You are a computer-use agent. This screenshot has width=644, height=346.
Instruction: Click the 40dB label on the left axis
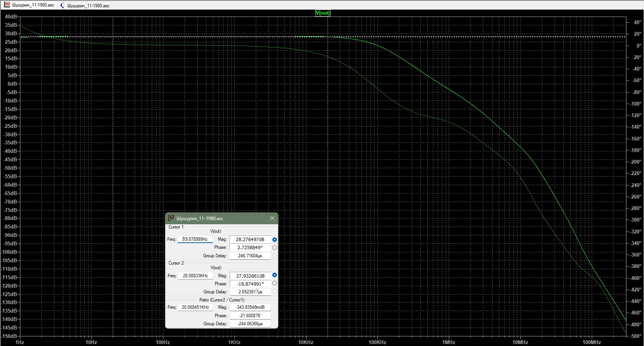(x=11, y=17)
